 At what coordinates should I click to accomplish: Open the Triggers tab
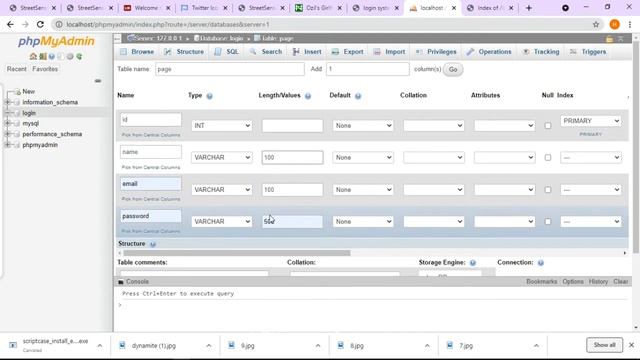tap(588, 52)
